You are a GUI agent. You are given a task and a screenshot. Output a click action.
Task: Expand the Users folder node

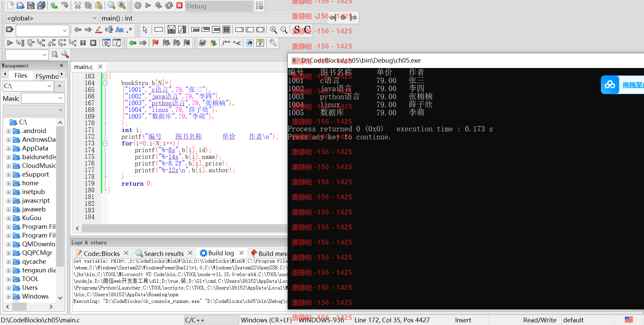pyautogui.click(x=9, y=288)
